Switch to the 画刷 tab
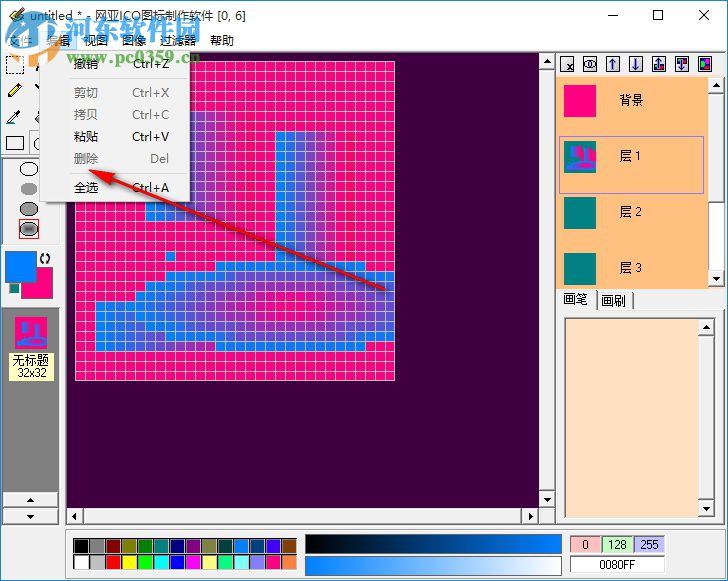This screenshot has width=728, height=581. pyautogui.click(x=614, y=300)
